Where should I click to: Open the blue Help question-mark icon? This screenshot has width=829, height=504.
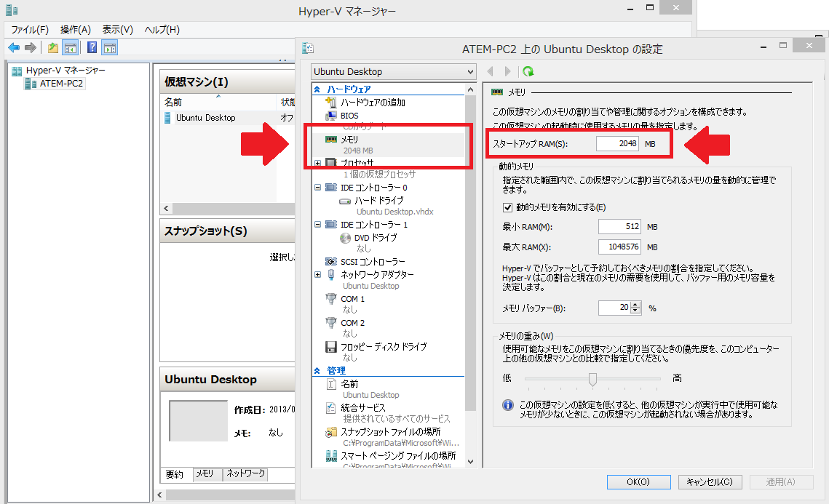[92, 47]
